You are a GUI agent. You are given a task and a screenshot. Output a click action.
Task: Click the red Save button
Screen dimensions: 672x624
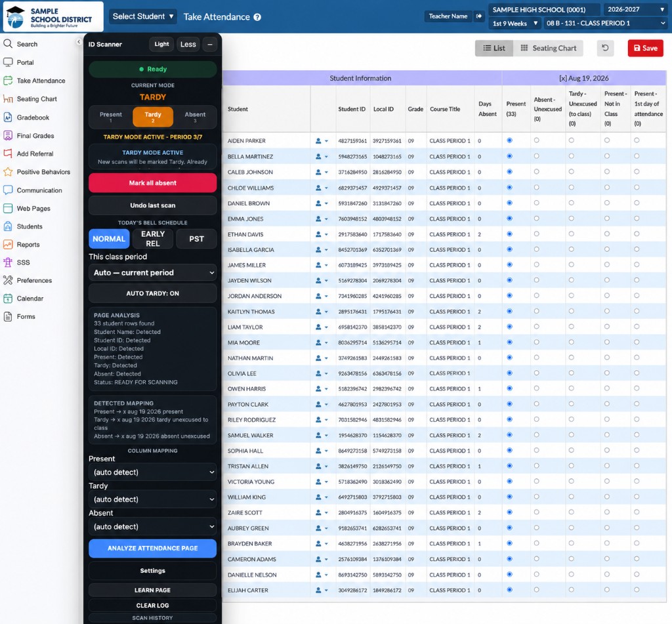(646, 48)
